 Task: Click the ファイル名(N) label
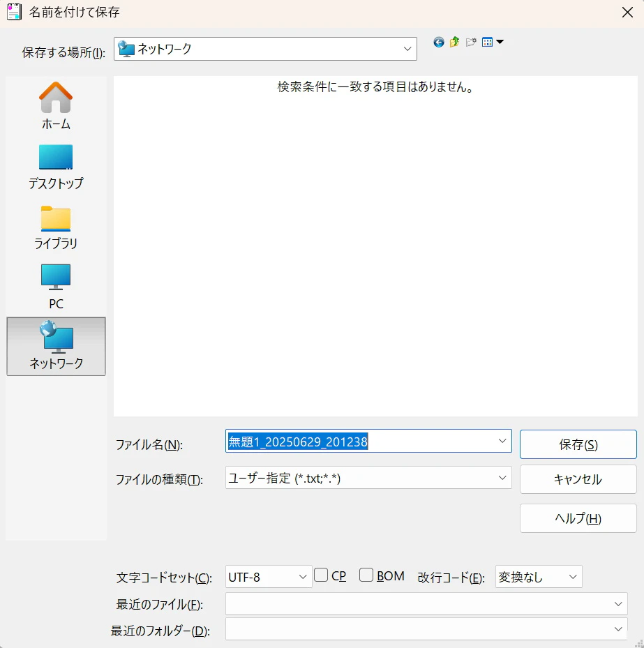click(149, 445)
